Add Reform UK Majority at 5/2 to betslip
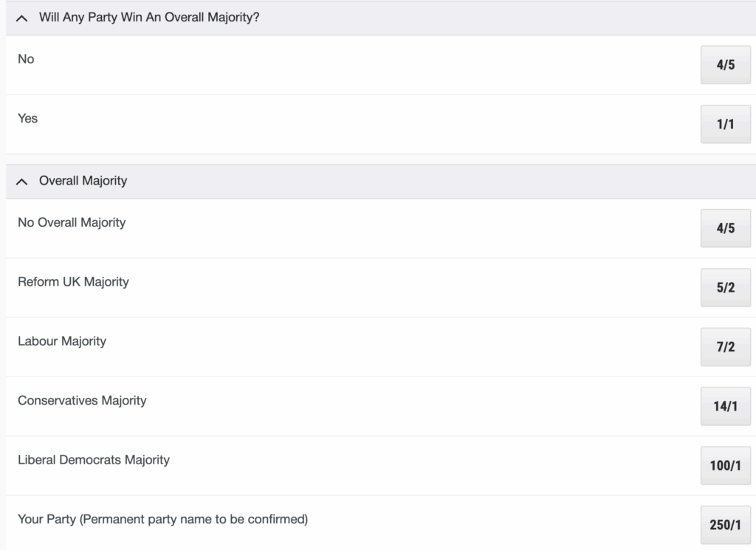 click(725, 287)
